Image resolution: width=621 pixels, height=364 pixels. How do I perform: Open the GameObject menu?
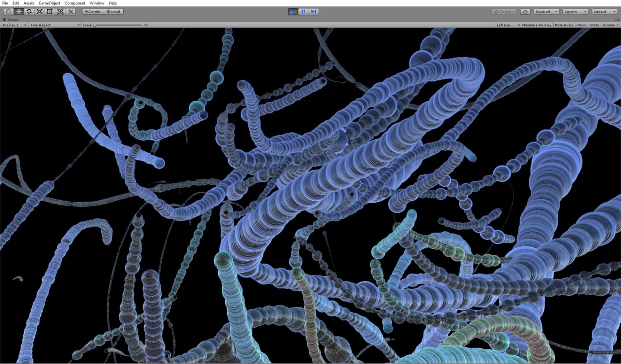49,3
